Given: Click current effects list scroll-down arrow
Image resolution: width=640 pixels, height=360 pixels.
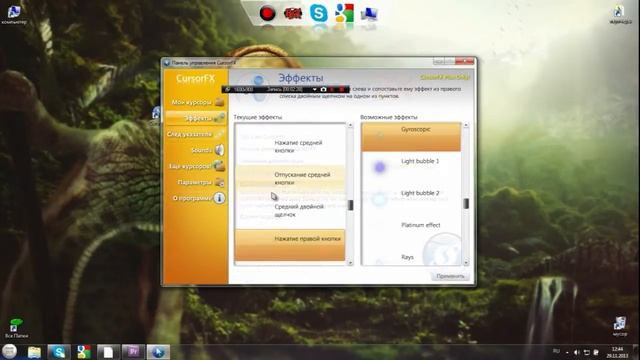Looking at the screenshot, I should point(350,262).
